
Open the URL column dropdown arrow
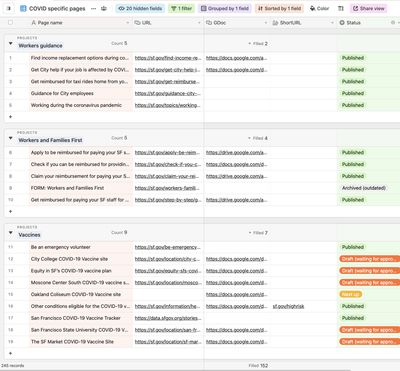199,23
